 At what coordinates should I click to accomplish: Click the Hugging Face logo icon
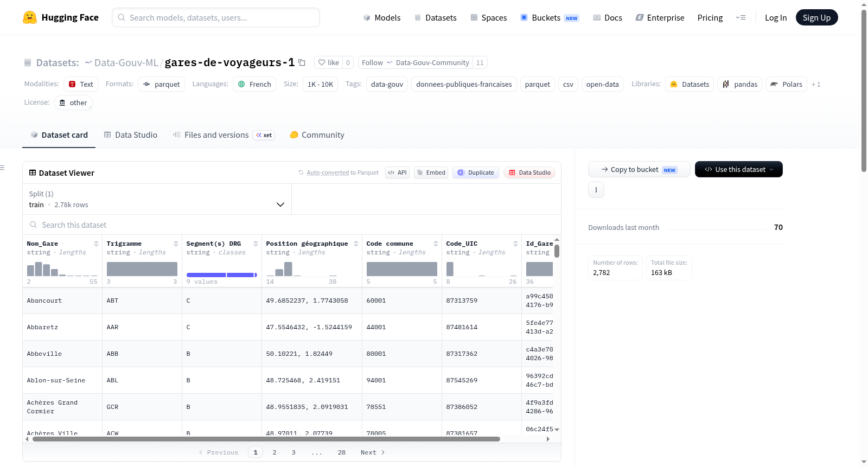click(30, 17)
